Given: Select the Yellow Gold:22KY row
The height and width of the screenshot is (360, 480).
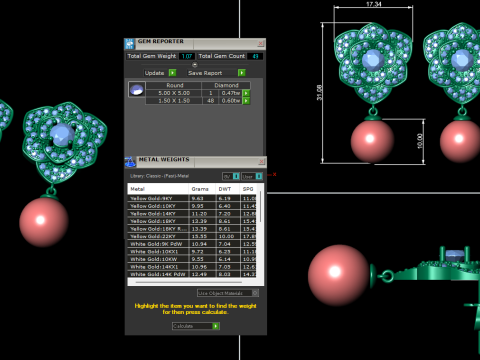Looking at the screenshot, I should point(192,236).
